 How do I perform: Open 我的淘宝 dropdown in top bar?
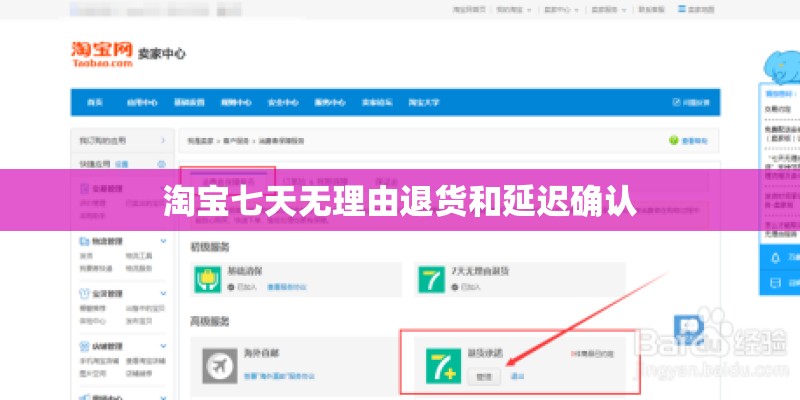(x=514, y=9)
